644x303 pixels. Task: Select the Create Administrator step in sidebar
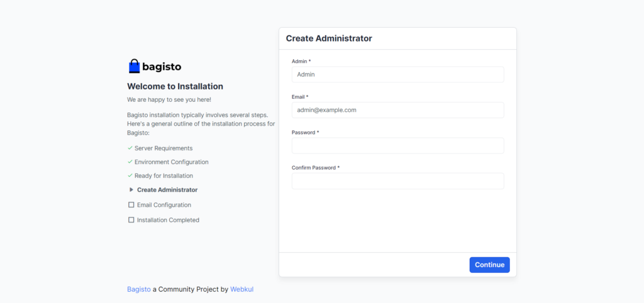[x=167, y=190]
